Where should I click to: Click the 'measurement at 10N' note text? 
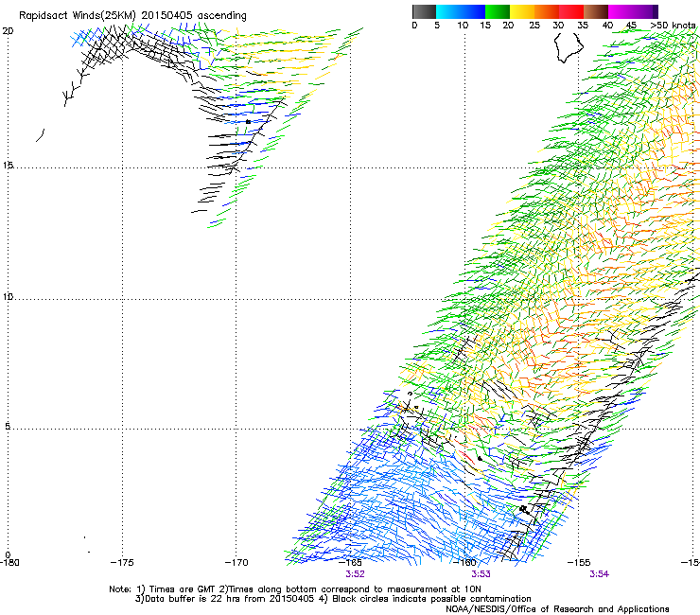click(436, 589)
